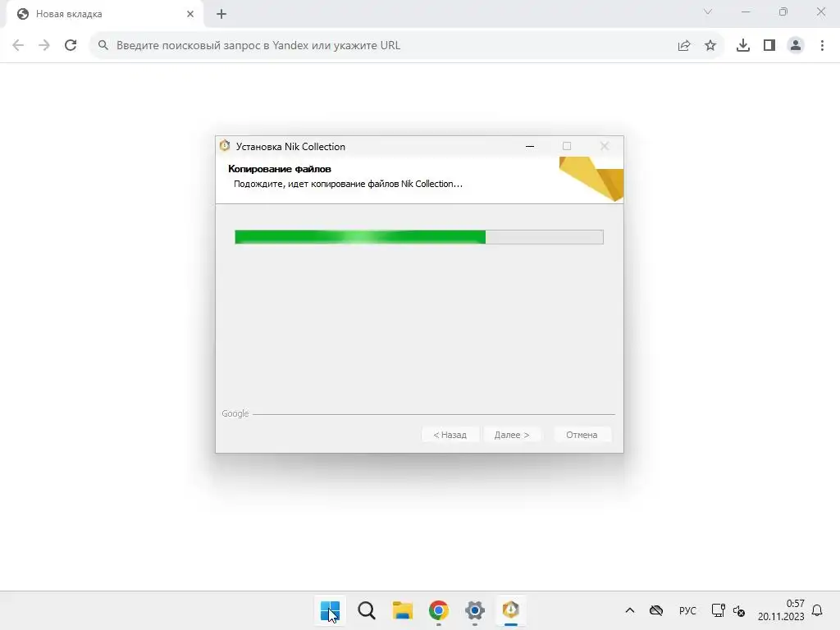The width and height of the screenshot is (840, 630).
Task: Click the Копирование файлов heading text
Action: (x=280, y=169)
